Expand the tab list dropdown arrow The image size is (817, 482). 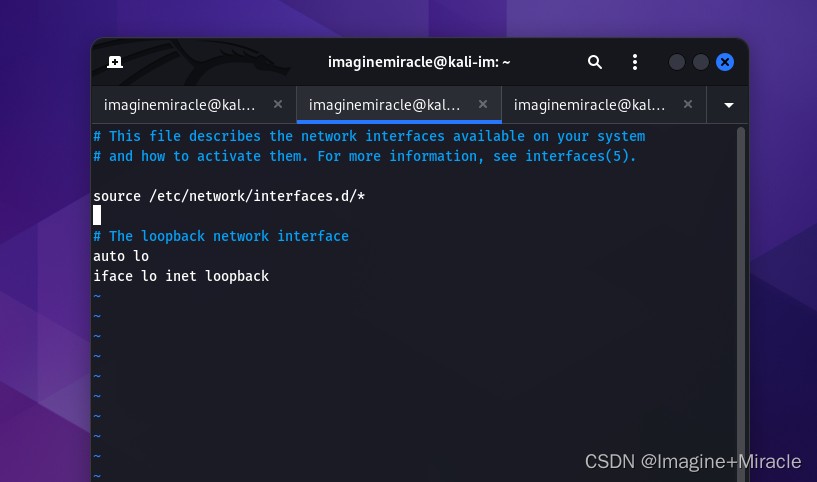[728, 105]
